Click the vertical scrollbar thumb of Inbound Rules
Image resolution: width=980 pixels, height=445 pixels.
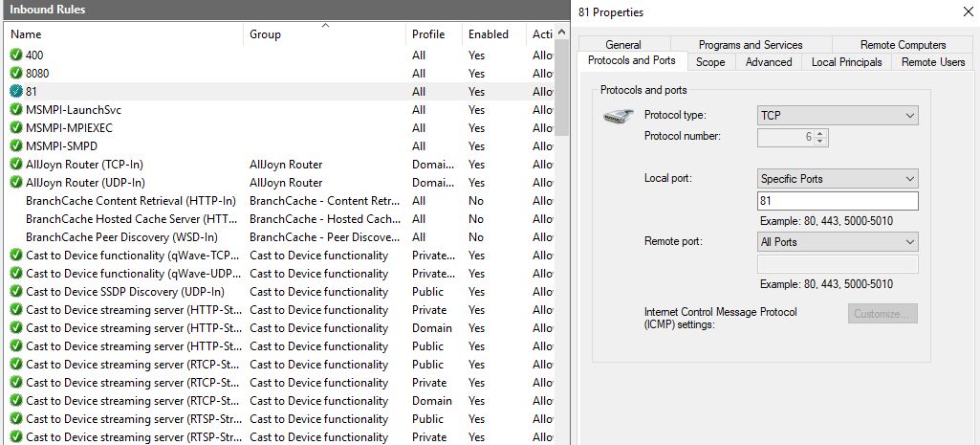[561, 86]
